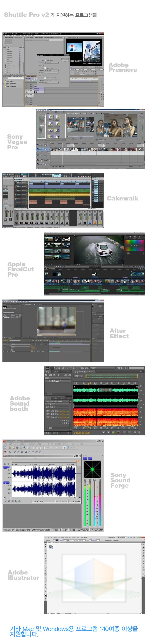Click stop transport button in Soundbooth
This screenshot has height=644, width=148.
coord(104,433)
